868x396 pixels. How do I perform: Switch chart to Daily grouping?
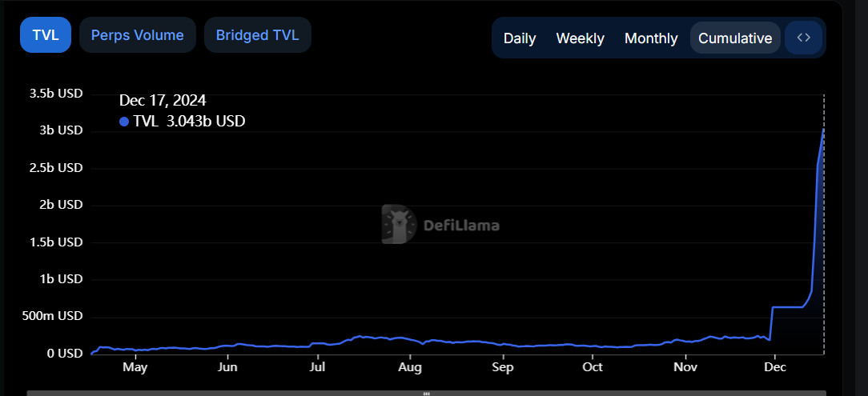pyautogui.click(x=519, y=38)
